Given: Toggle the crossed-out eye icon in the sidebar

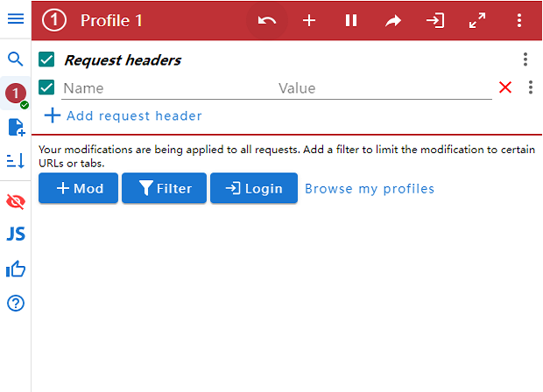Looking at the screenshot, I should click(x=15, y=201).
